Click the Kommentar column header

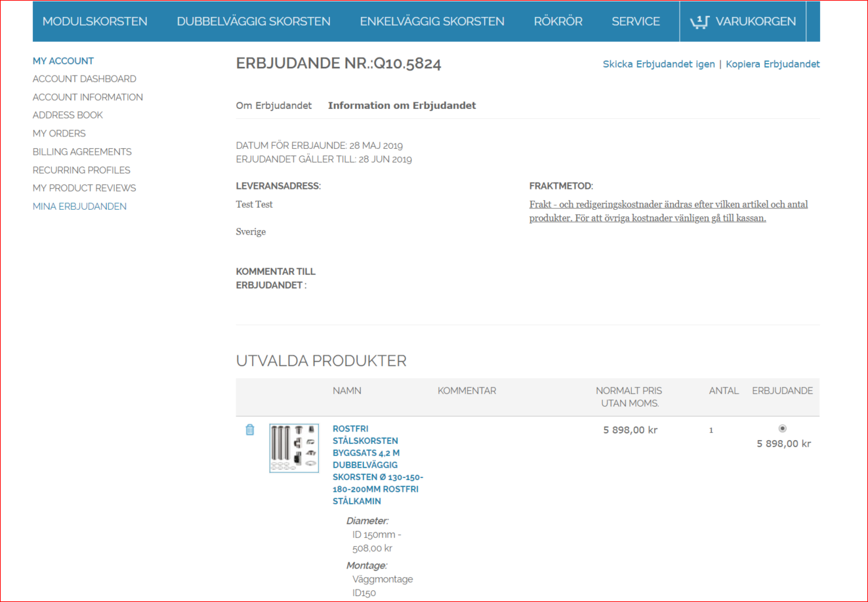(466, 391)
